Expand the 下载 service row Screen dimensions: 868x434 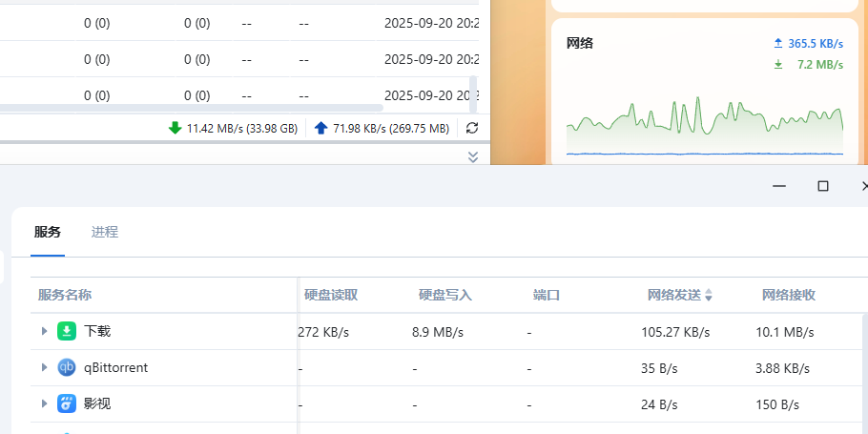point(45,331)
